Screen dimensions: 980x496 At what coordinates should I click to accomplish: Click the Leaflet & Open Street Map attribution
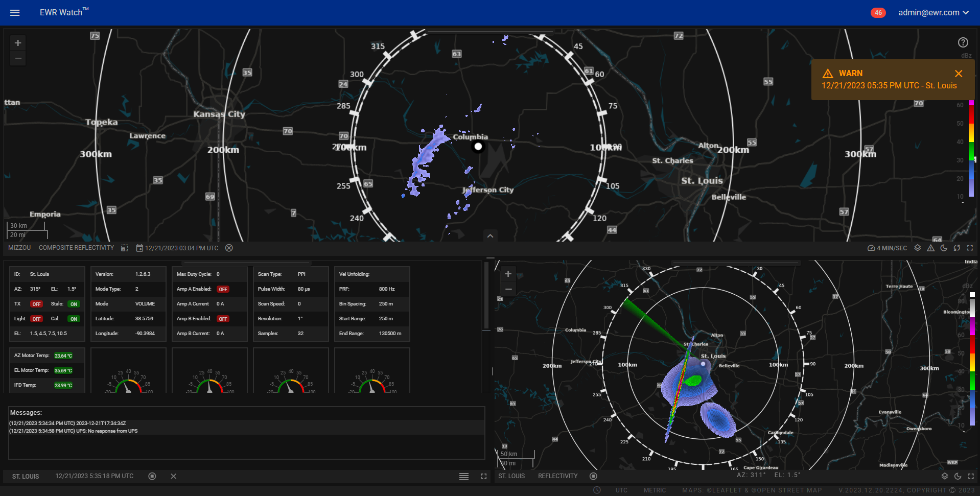(x=752, y=490)
